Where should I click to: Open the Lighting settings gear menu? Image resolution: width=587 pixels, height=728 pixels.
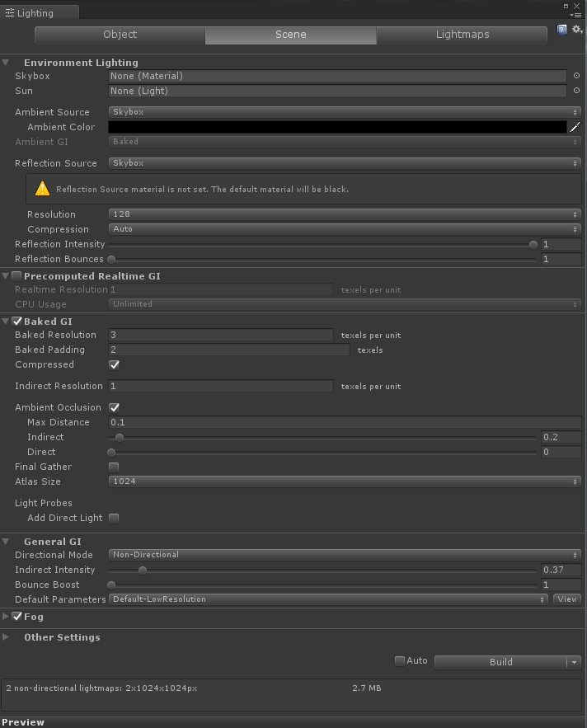click(x=577, y=30)
